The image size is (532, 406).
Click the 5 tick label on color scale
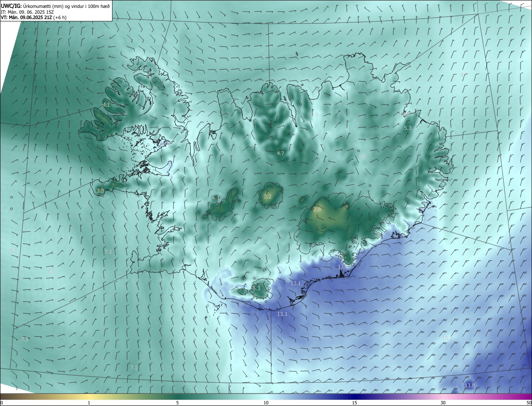(177, 403)
